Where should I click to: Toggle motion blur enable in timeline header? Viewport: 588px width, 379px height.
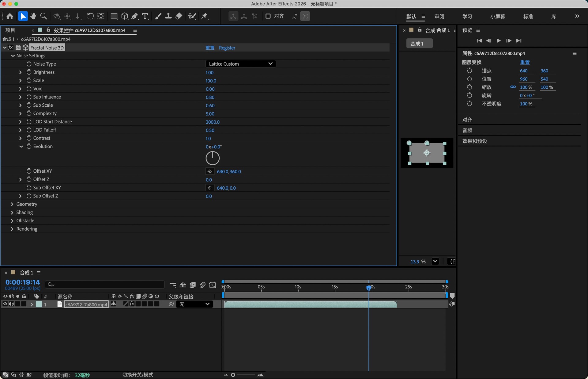click(x=202, y=285)
